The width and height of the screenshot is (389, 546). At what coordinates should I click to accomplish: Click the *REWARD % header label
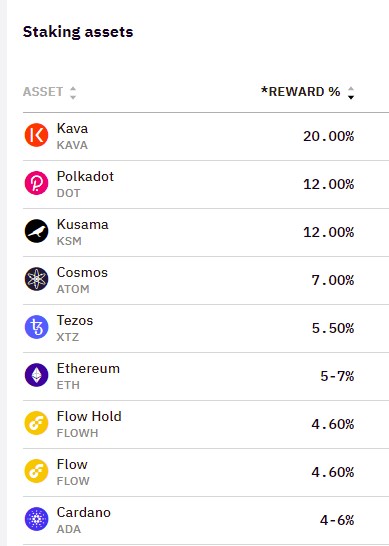point(301,92)
